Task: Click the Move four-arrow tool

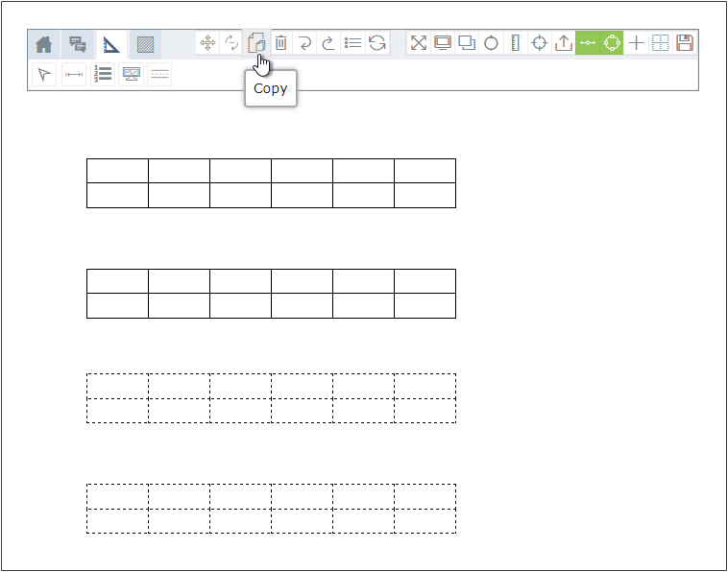Action: coord(207,43)
